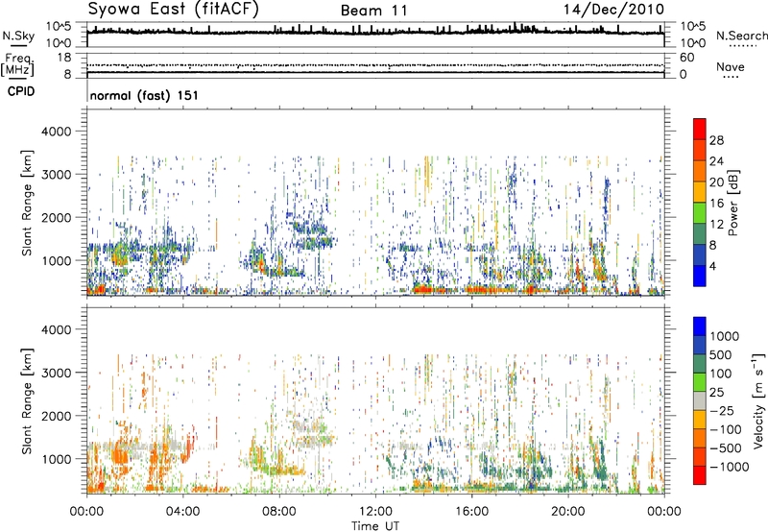Viewport: 768px width, 532px height.
Task: Click the '60' Nave axis tick
Action: (686, 58)
